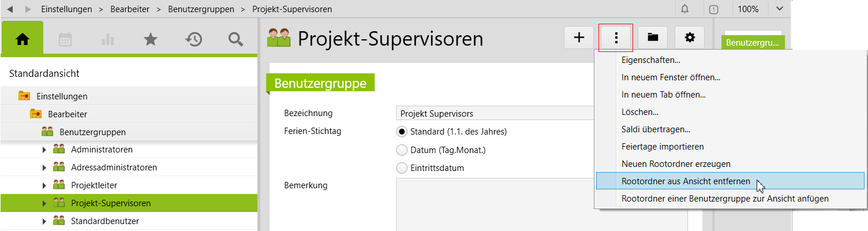The image size is (868, 231).
Task: Open the history clock icon
Action: (193, 39)
